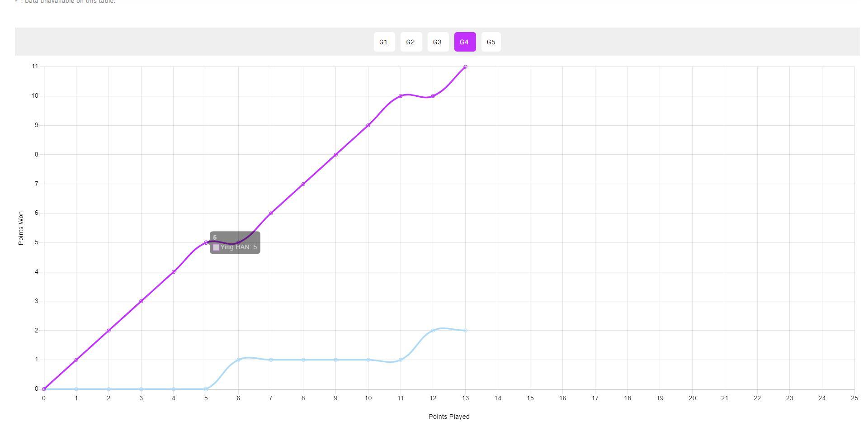This screenshot has height=422, width=868.
Task: Click purple data point at 12 points played
Action: click(433, 96)
